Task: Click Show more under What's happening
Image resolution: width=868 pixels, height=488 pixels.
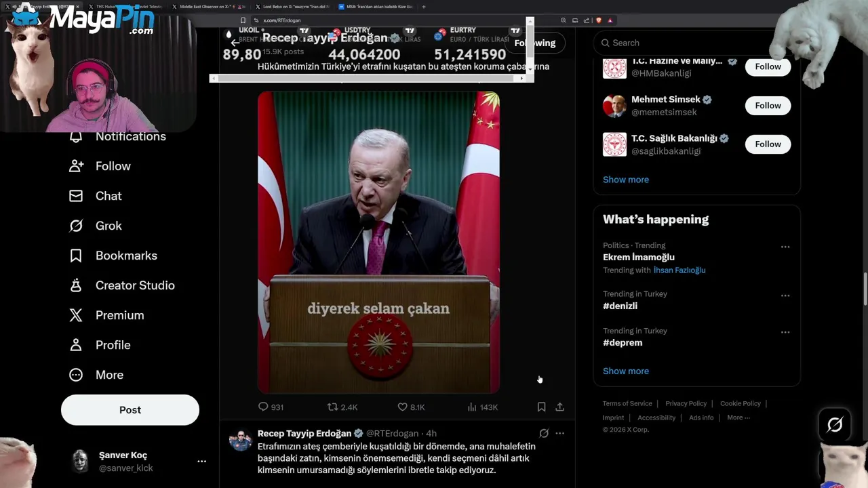Action: pyautogui.click(x=626, y=371)
